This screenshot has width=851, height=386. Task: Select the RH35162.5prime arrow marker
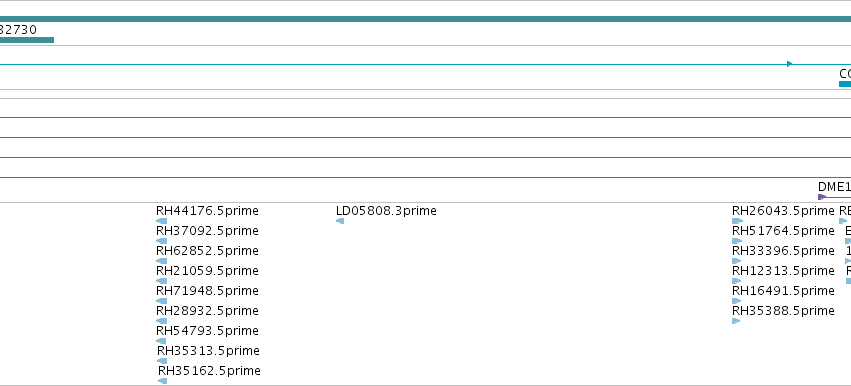pos(162,381)
